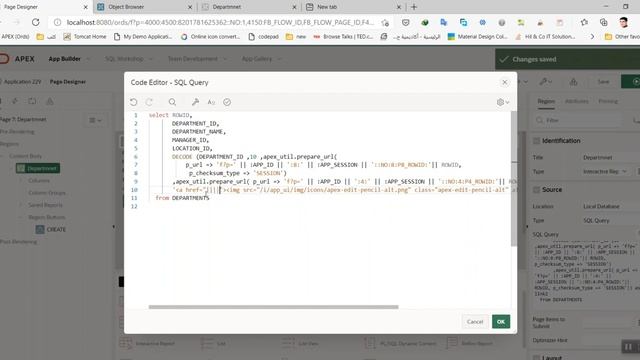Click the DEPARTMENT_NAME line in the editor
640x360 pixels.
[x=198, y=132]
